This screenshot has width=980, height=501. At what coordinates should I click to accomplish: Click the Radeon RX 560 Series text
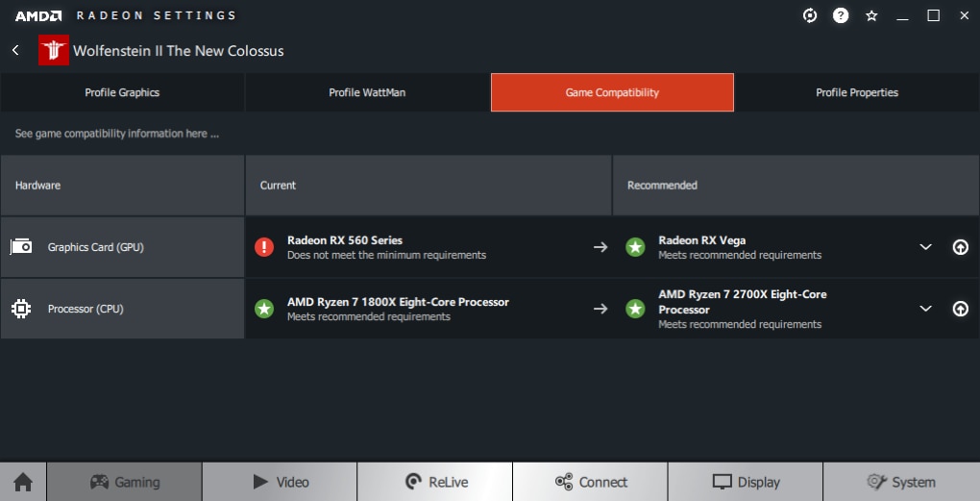point(344,240)
